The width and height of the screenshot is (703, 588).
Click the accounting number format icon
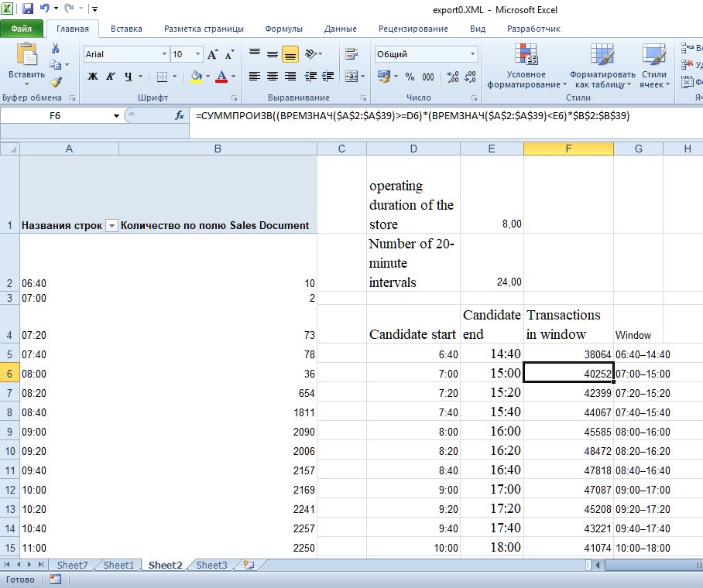point(384,76)
